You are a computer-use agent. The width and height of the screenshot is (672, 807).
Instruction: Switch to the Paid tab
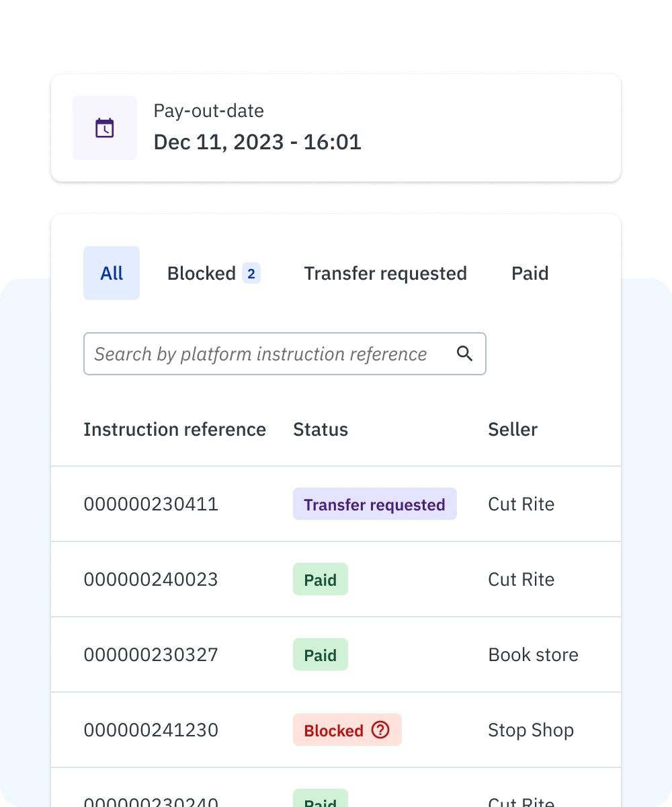click(x=530, y=273)
